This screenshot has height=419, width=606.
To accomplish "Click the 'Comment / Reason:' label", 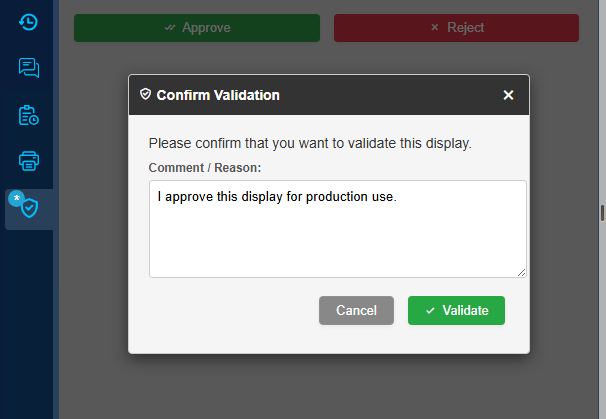I will click(205, 168).
